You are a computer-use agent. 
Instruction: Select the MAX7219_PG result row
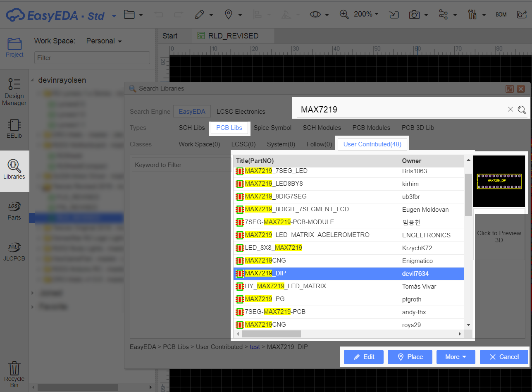point(349,299)
